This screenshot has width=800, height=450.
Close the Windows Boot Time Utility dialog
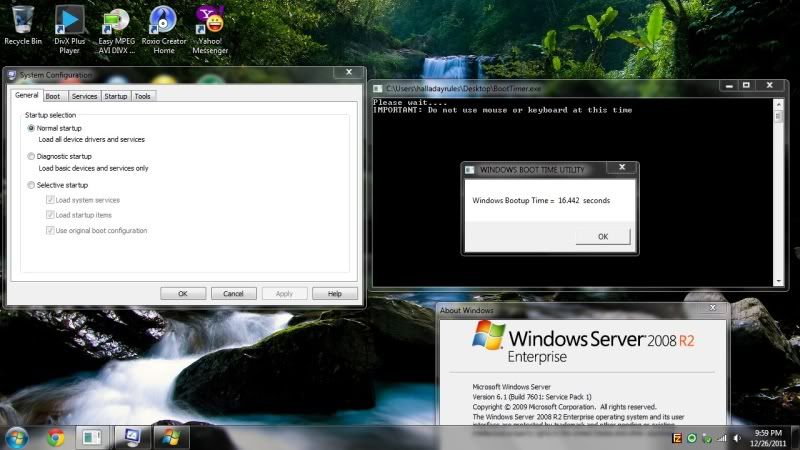[622, 167]
